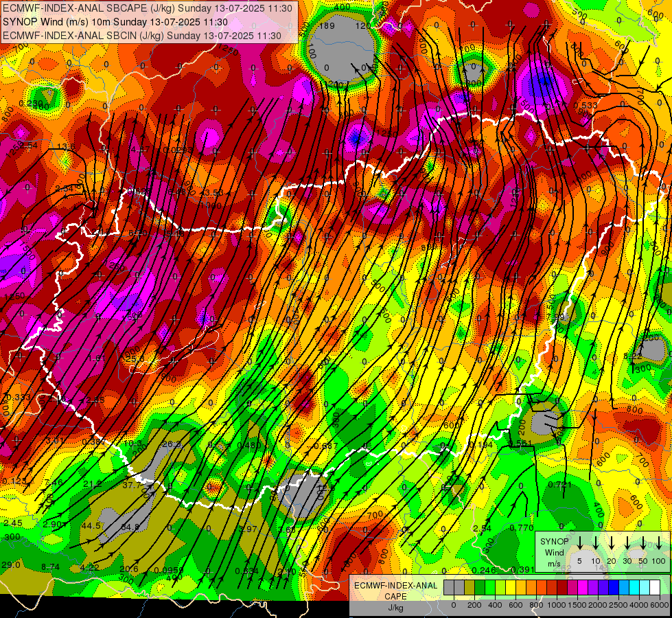Click the '26.3' station value

pos(172,444)
